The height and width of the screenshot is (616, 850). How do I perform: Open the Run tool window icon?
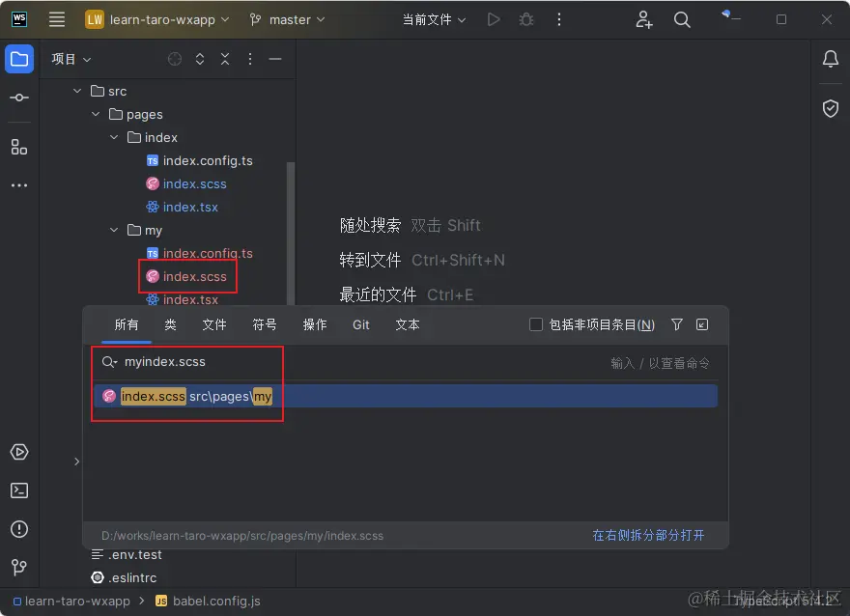19,452
